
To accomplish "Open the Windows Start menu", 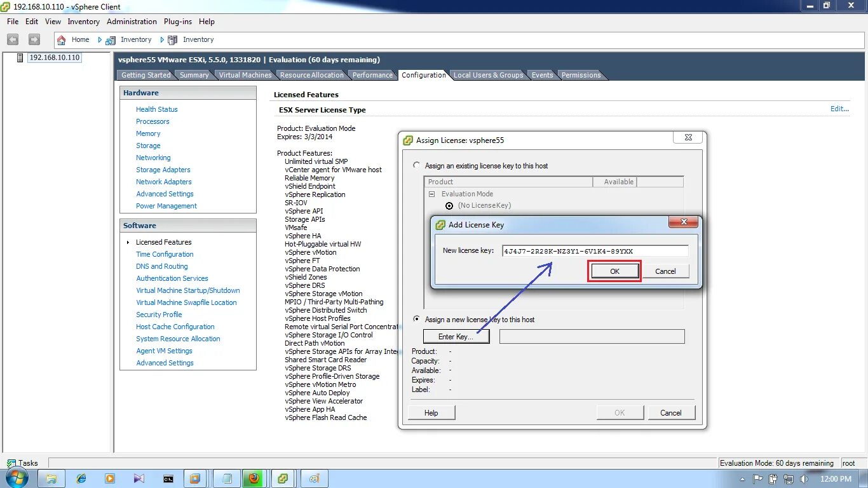I will [x=17, y=478].
